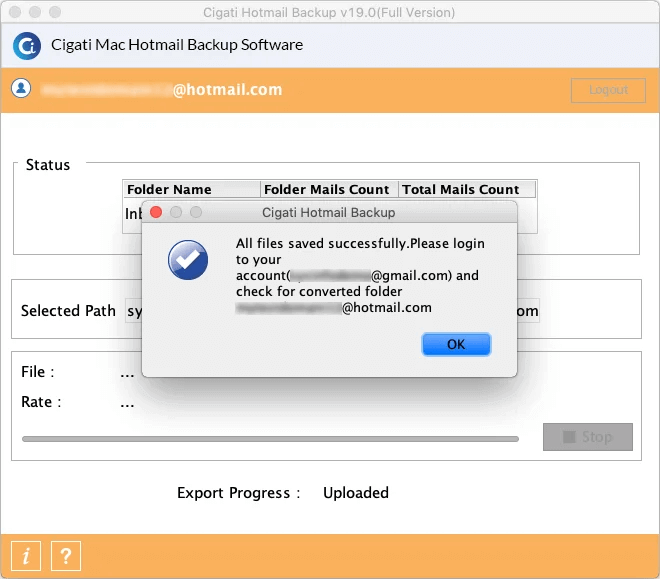The height and width of the screenshot is (579, 660).
Task: Close the Cigati Hotmail Backup dialog
Action: pyautogui.click(x=156, y=212)
